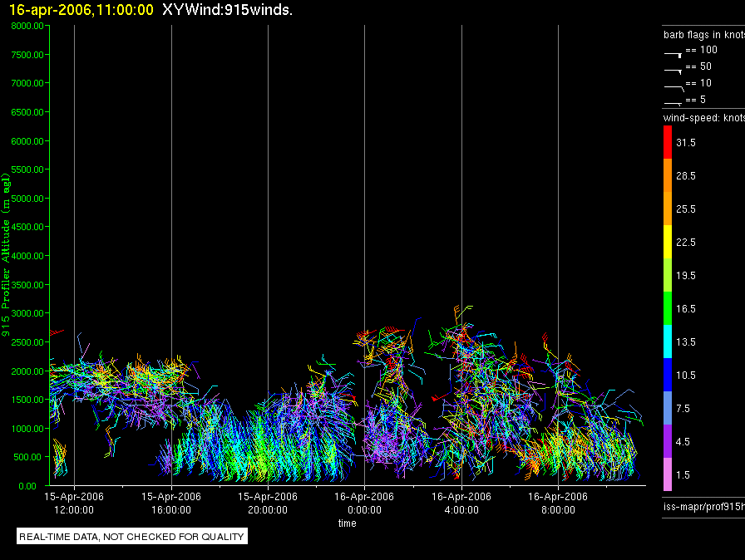Click the dark orange 28.5 knots swatch
745x560 pixels.
(x=668, y=175)
